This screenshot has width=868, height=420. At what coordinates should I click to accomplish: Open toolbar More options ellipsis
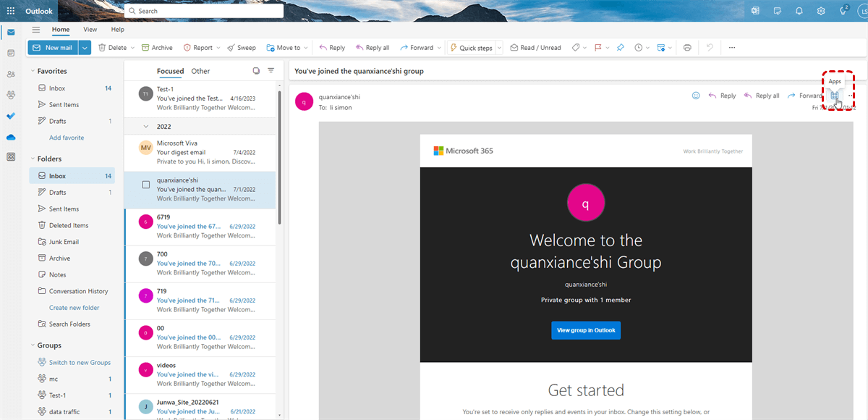pyautogui.click(x=732, y=48)
